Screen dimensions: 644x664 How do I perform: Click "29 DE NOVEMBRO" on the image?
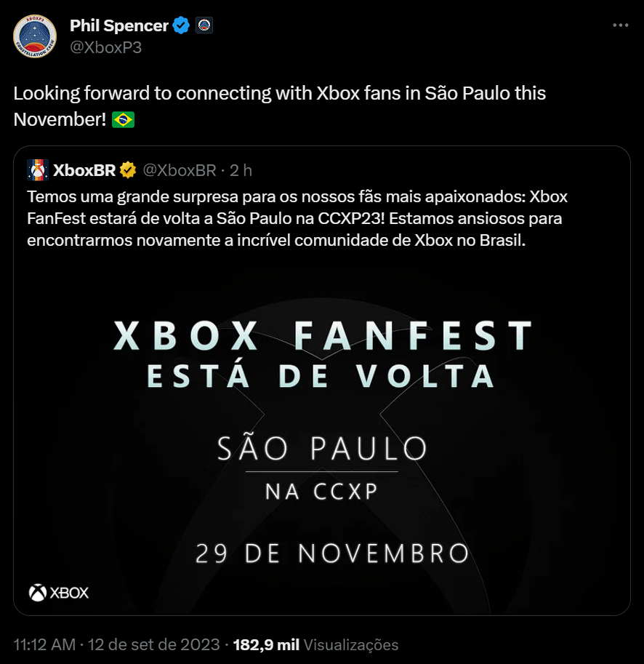[331, 553]
